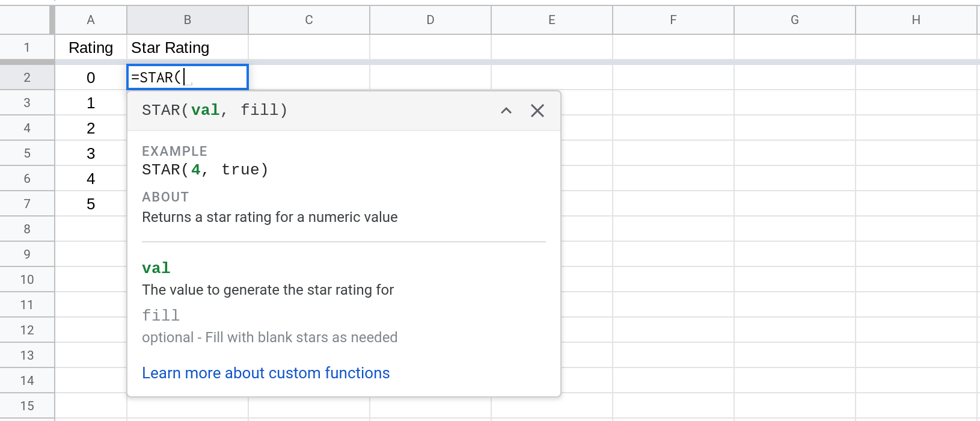The image size is (980, 421).
Task: Open Learn more about custom functions link
Action: 266,373
